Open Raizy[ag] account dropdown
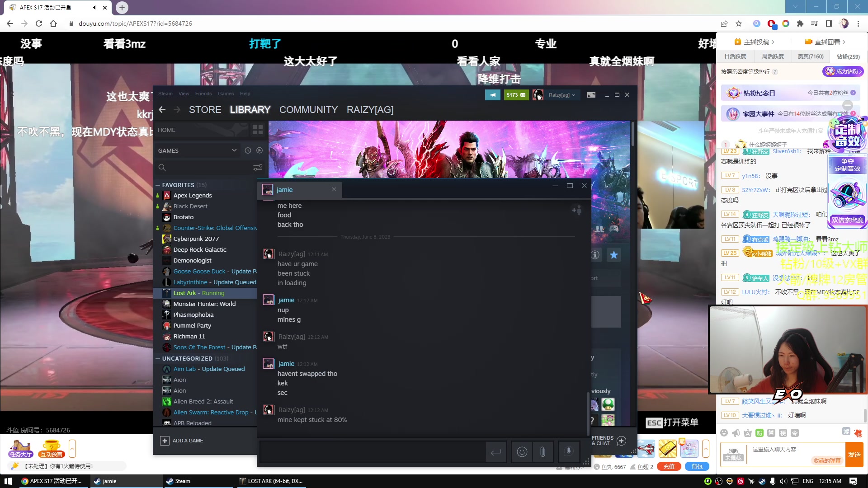The image size is (868, 488). pyautogui.click(x=561, y=95)
